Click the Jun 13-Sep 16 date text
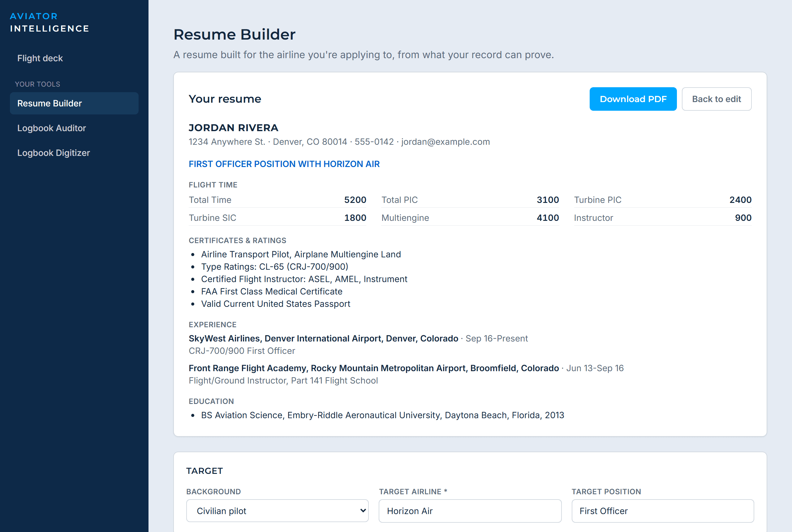The image size is (792, 532). click(x=595, y=368)
